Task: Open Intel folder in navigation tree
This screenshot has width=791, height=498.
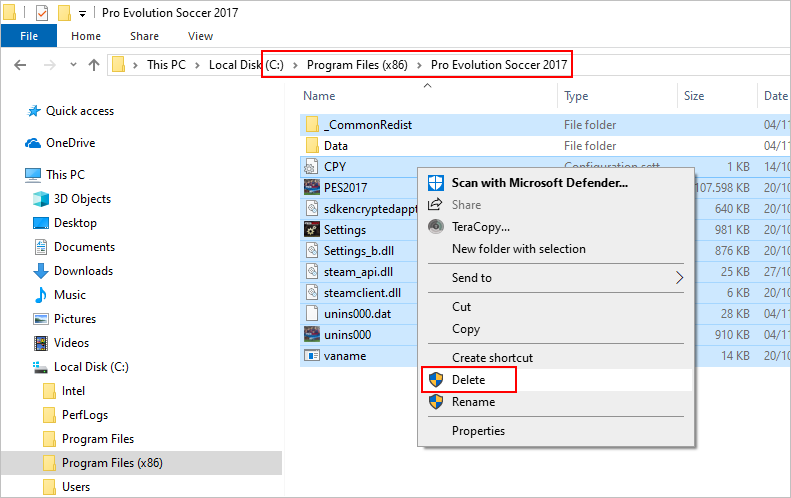Action: pos(73,391)
